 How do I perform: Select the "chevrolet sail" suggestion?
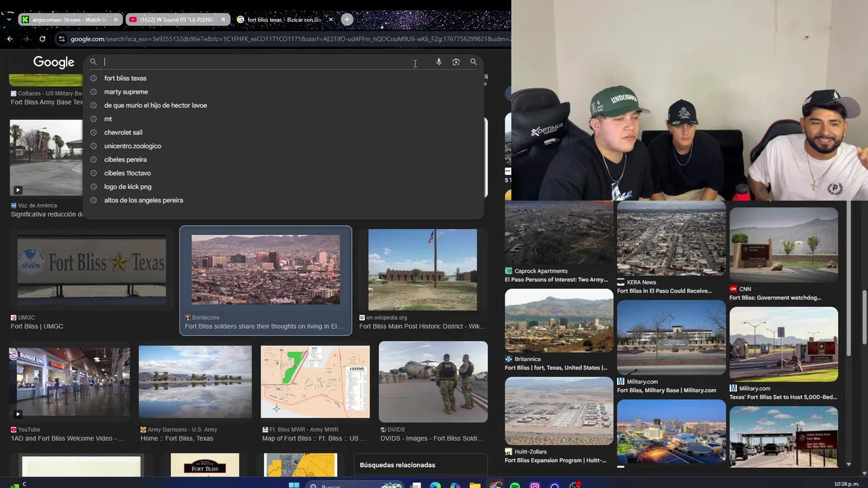click(x=123, y=132)
